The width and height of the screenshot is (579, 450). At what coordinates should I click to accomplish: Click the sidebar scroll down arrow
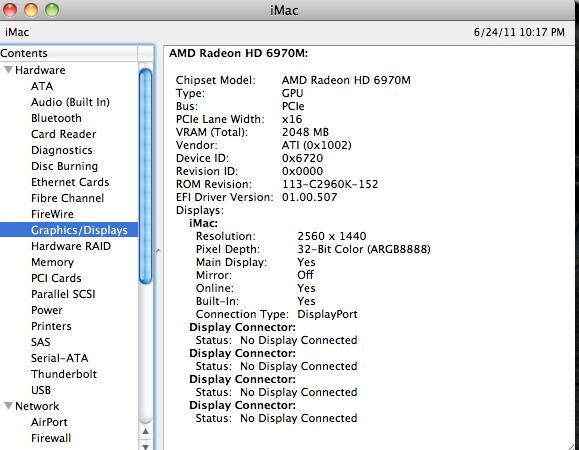pyautogui.click(x=146, y=446)
